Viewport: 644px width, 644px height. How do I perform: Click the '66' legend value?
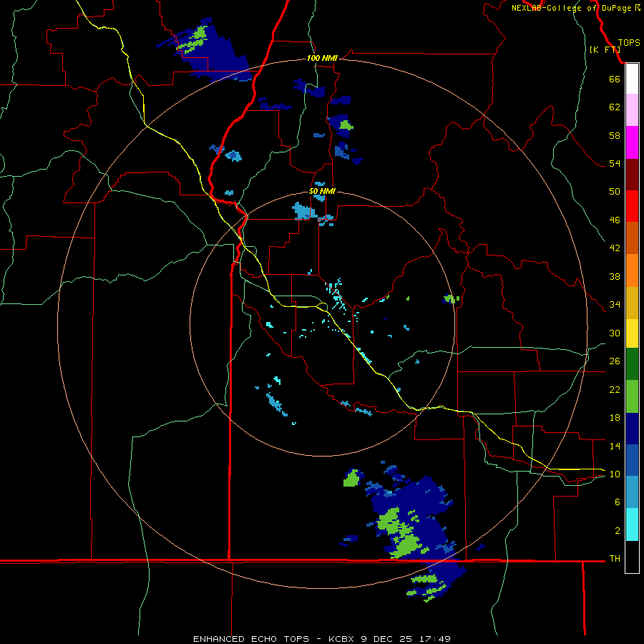615,79
